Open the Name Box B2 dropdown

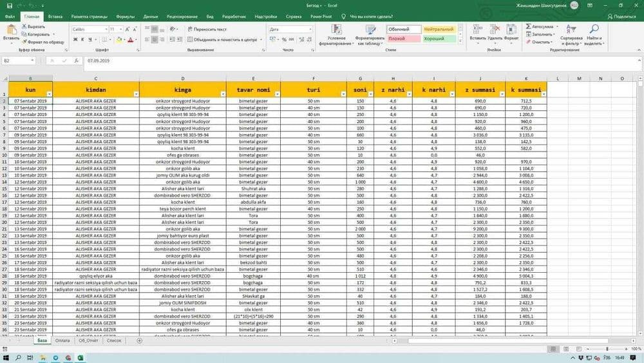click(32, 61)
